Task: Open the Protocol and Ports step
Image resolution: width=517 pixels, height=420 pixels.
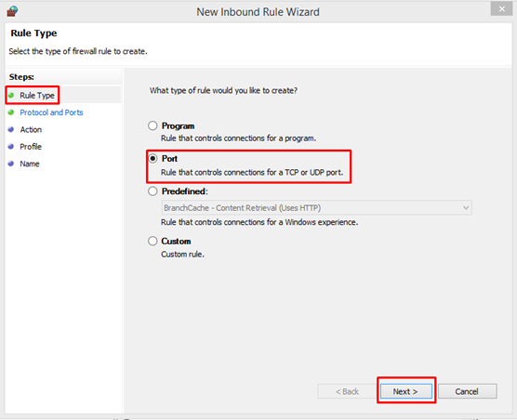Action: click(51, 112)
